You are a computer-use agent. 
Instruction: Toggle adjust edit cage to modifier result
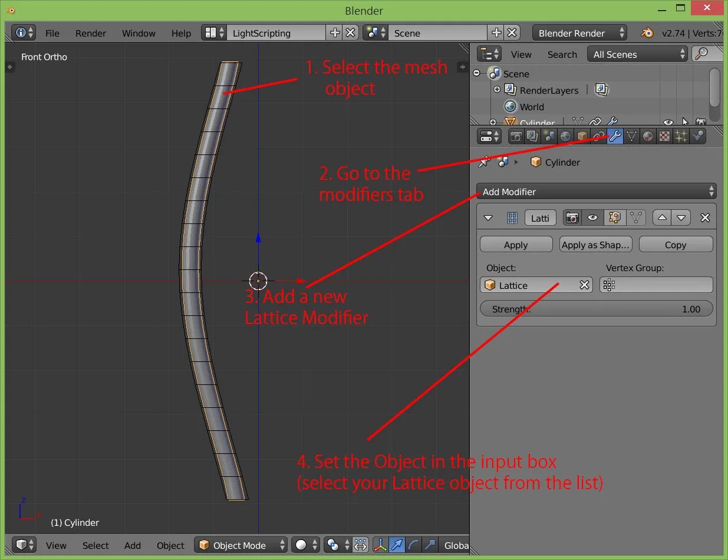point(635,218)
